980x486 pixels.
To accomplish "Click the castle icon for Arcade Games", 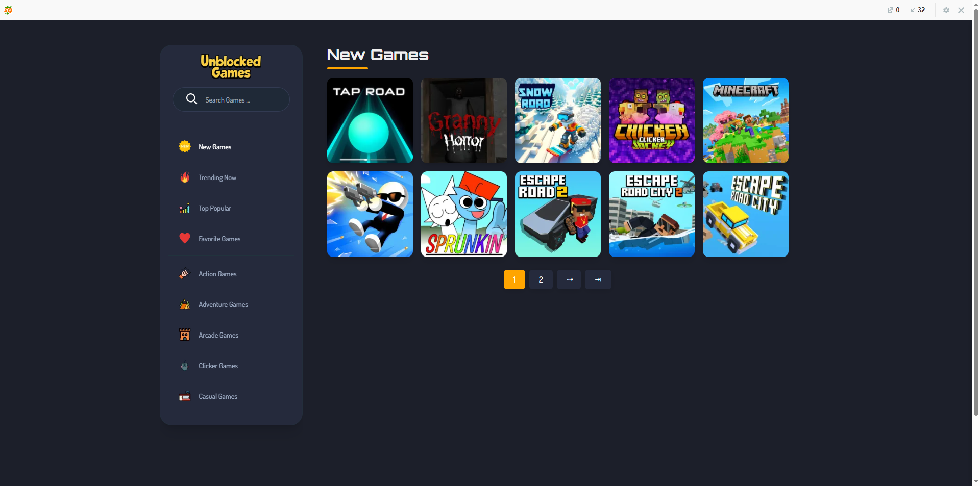I will coord(185,335).
